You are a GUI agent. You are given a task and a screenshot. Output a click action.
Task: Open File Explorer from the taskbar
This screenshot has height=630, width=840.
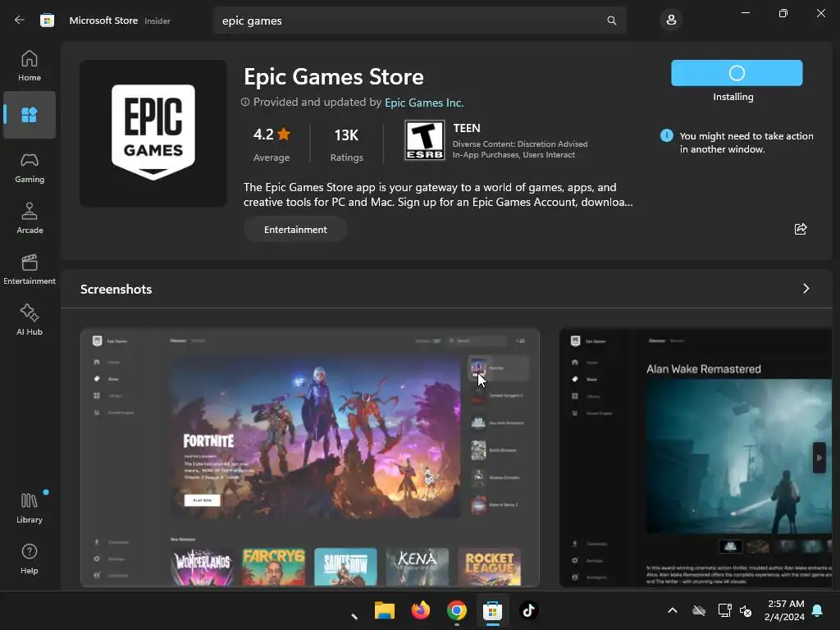tap(385, 610)
